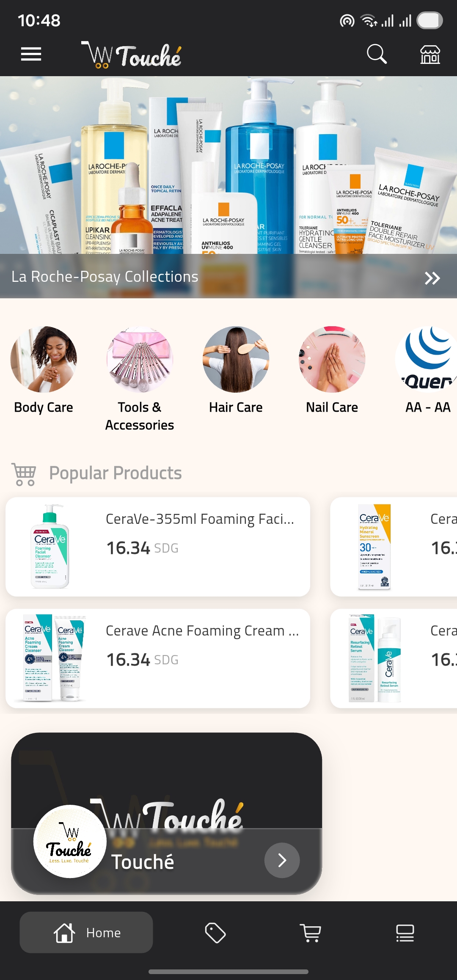Image resolution: width=457 pixels, height=980 pixels.
Task: Open CeraVe-355ml Foaming Facial Cleanser product
Action: coord(158,547)
